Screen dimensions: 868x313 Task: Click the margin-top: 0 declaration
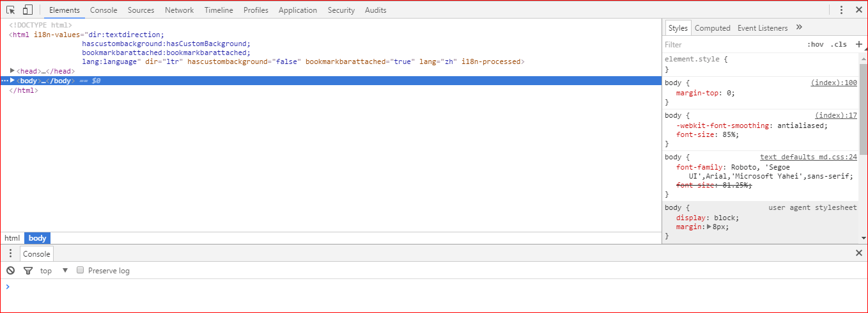pyautogui.click(x=706, y=93)
